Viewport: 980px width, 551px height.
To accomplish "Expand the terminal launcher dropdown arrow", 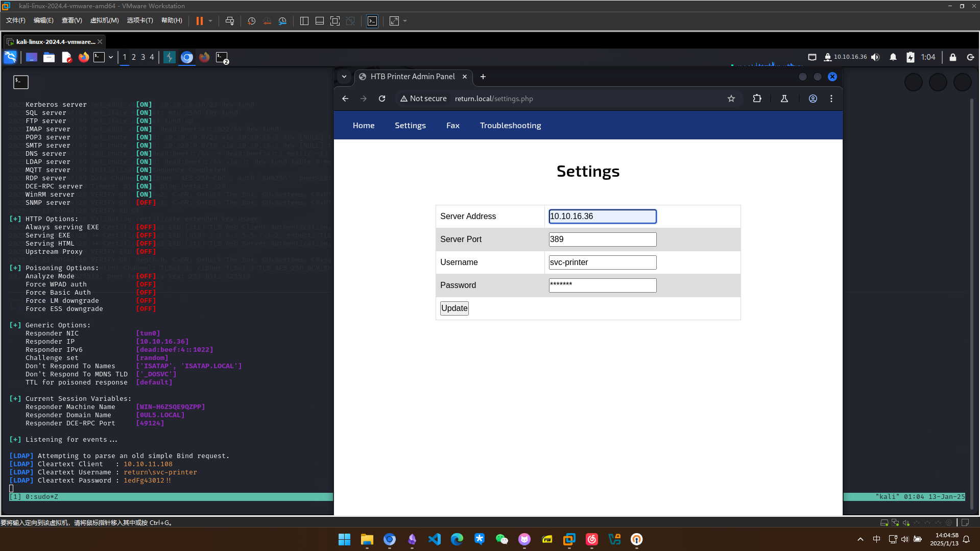I will click(111, 57).
